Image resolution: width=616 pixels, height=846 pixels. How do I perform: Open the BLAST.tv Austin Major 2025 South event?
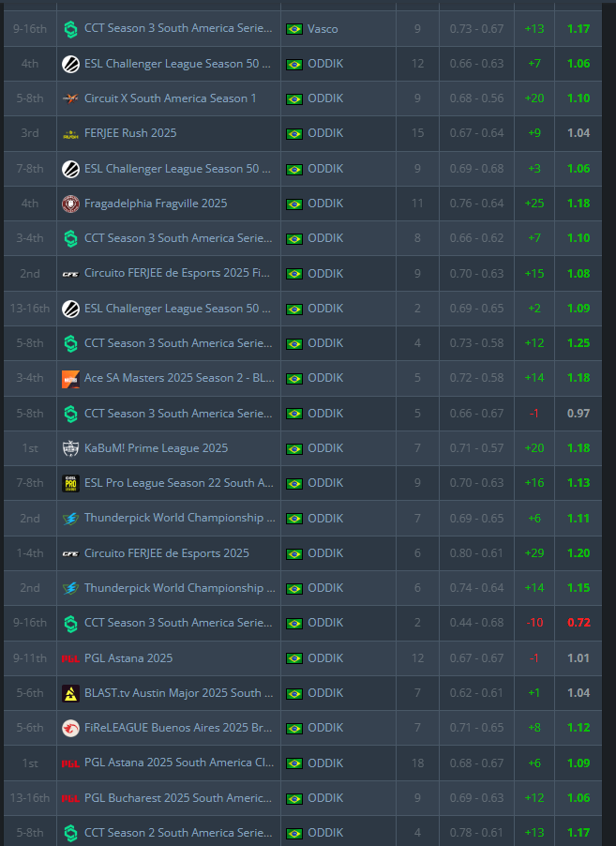click(178, 693)
